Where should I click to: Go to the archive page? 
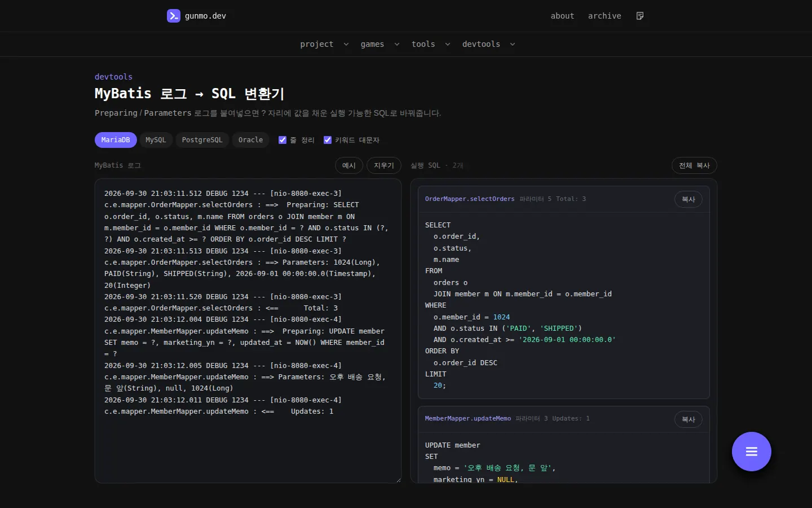tap(604, 16)
